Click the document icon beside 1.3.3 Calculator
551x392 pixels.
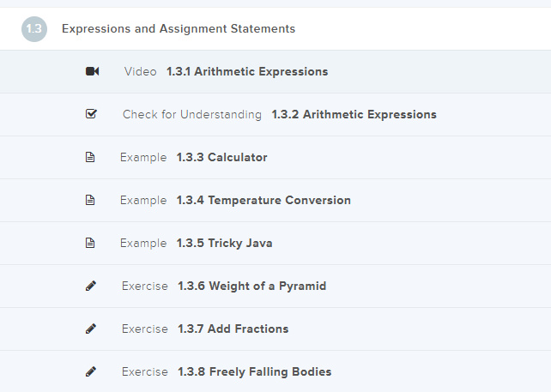(x=91, y=157)
